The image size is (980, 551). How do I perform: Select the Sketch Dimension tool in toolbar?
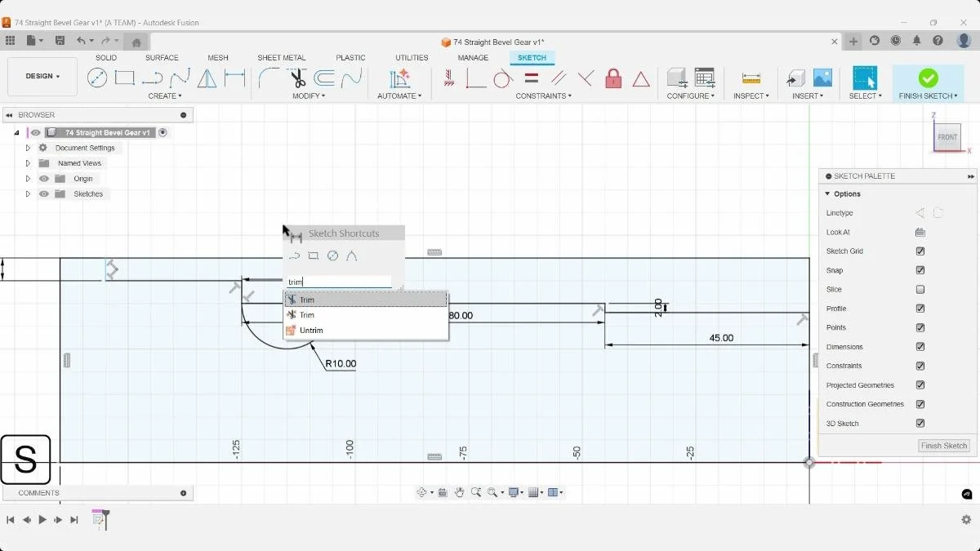[235, 78]
